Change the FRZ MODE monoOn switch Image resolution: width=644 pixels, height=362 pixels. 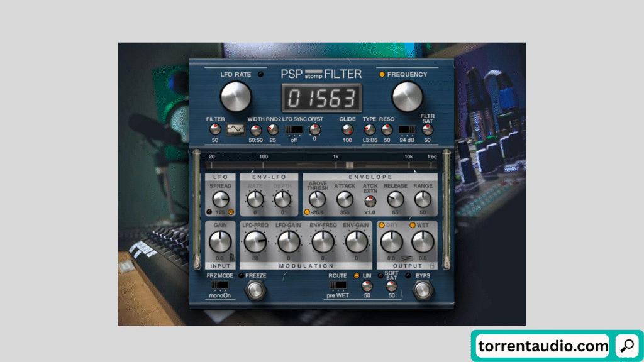tap(219, 286)
